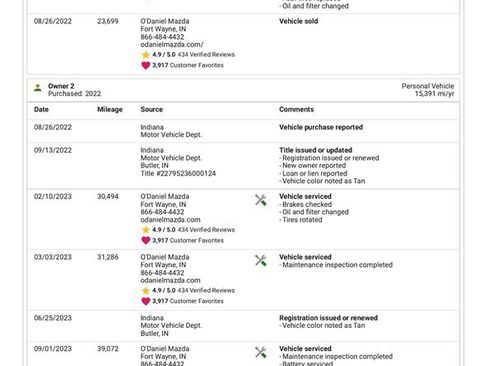488x366 pixels.
Task: Click the Mileage column header
Action: click(x=110, y=109)
